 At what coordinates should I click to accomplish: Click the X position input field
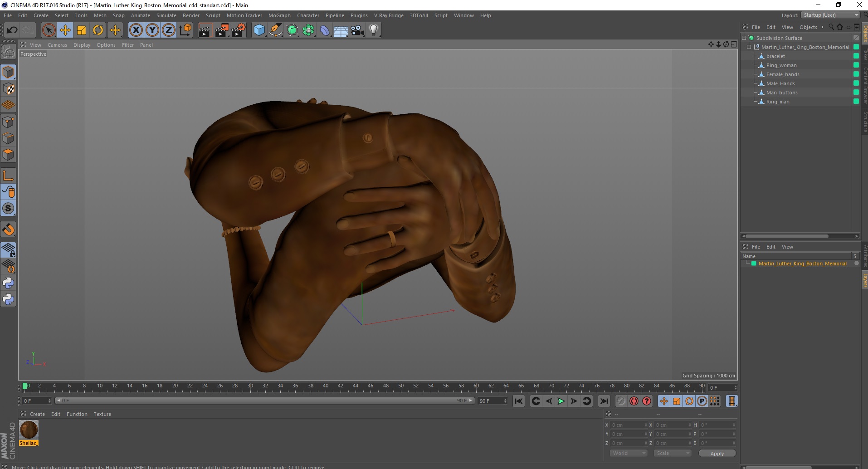pyautogui.click(x=629, y=425)
